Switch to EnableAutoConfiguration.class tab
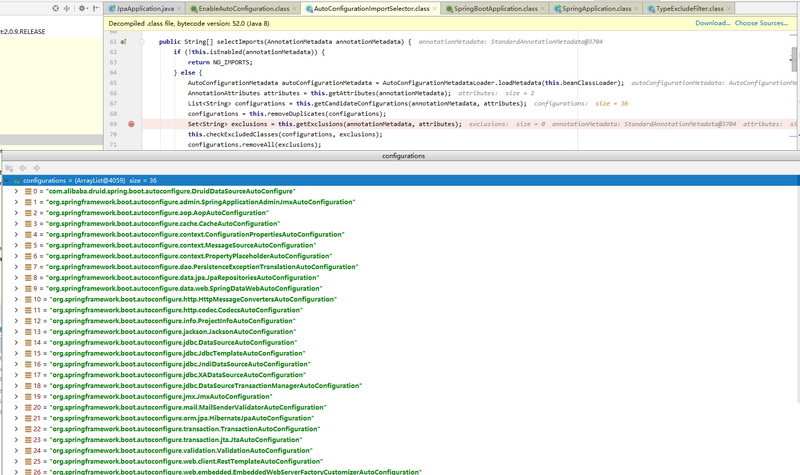This screenshot has width=800, height=475. coord(244,9)
